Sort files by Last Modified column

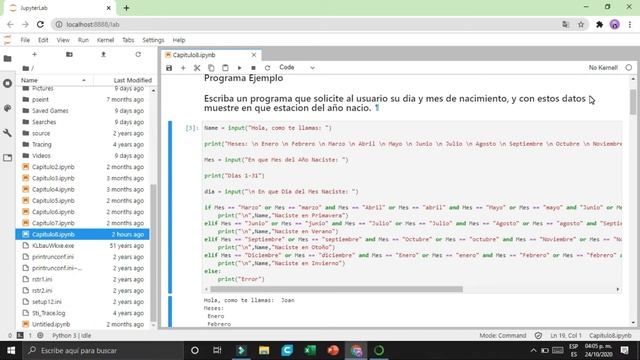122,80
